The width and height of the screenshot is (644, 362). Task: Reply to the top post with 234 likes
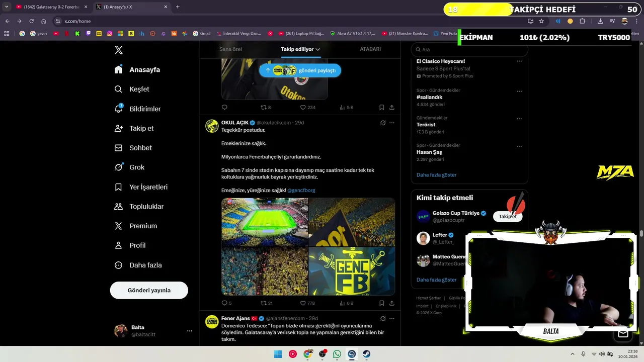[224, 107]
